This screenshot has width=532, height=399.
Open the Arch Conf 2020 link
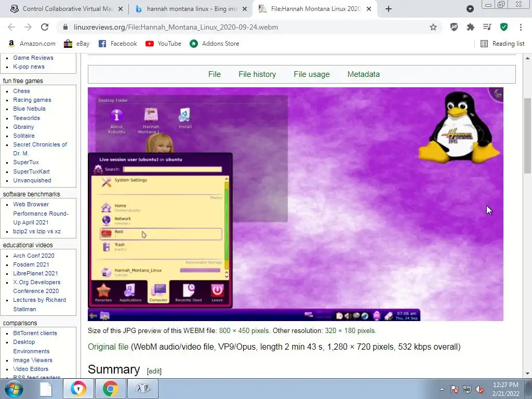[x=34, y=256]
